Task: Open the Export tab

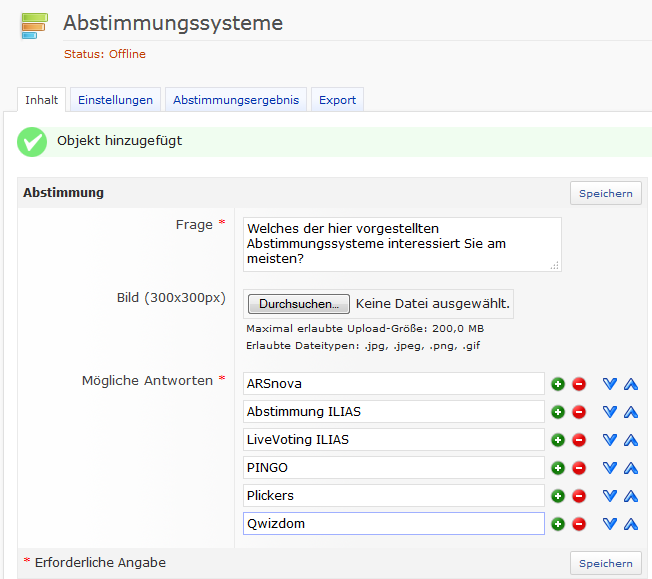Action: click(337, 100)
